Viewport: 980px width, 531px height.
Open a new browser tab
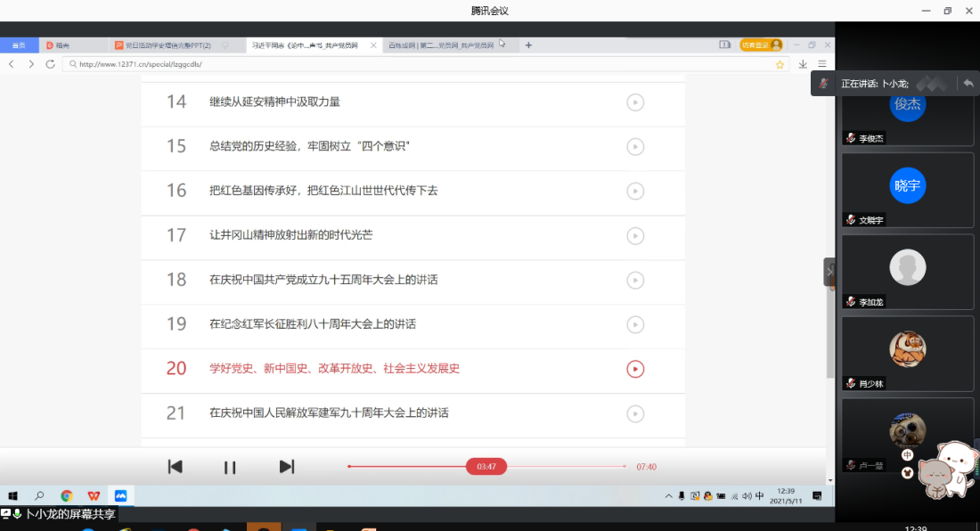tap(528, 45)
